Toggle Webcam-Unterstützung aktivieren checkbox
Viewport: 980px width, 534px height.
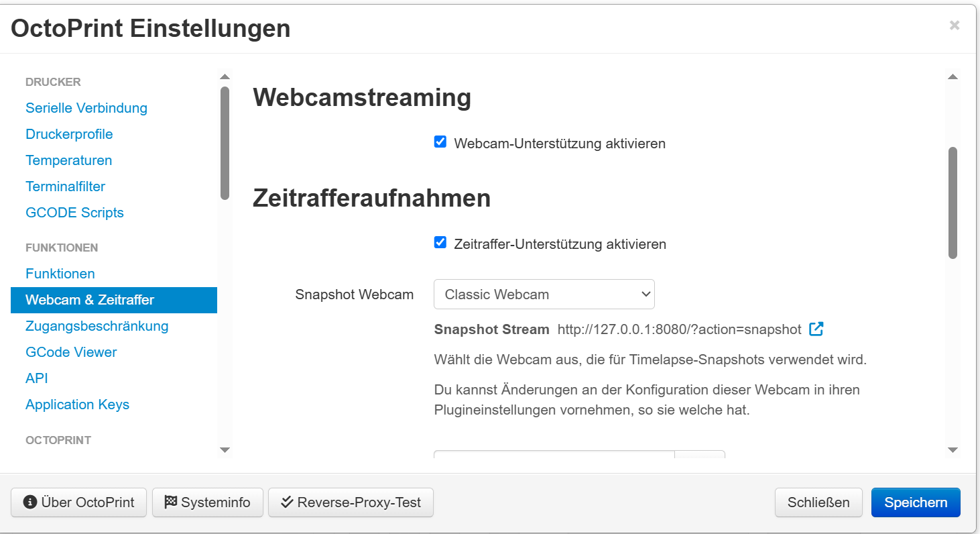click(x=440, y=142)
